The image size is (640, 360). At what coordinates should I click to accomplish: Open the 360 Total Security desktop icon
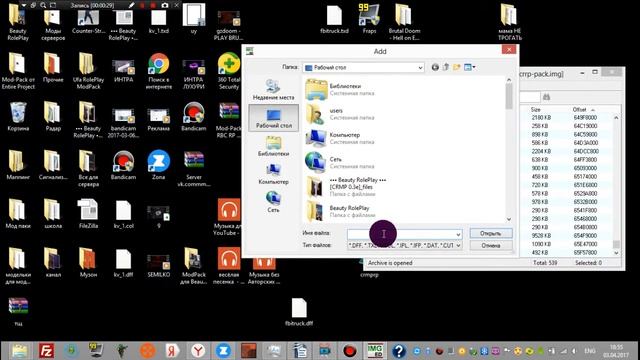[229, 71]
